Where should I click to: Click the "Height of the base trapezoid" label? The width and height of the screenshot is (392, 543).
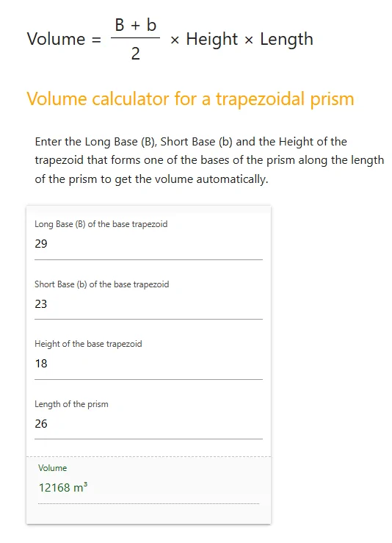point(88,344)
